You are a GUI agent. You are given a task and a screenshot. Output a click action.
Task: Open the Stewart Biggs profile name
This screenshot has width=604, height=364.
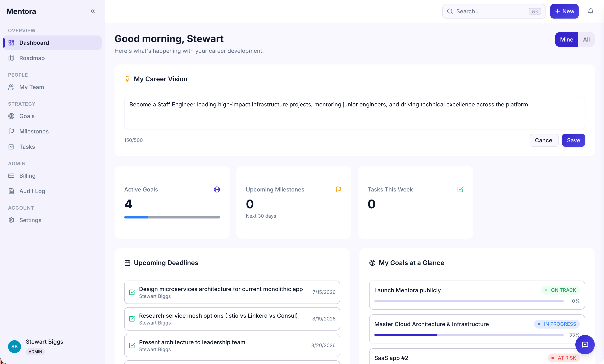(44, 342)
